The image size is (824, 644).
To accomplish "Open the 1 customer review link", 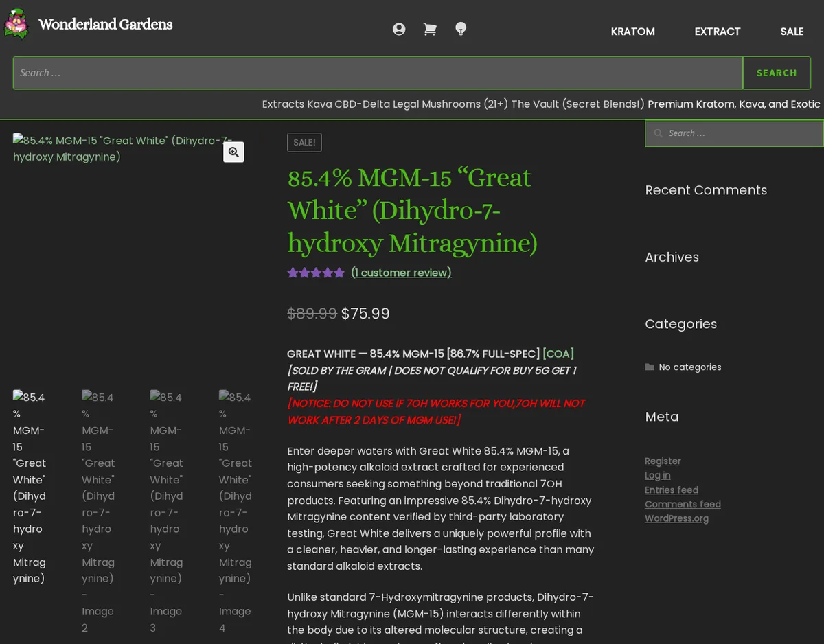I will click(x=401, y=273).
